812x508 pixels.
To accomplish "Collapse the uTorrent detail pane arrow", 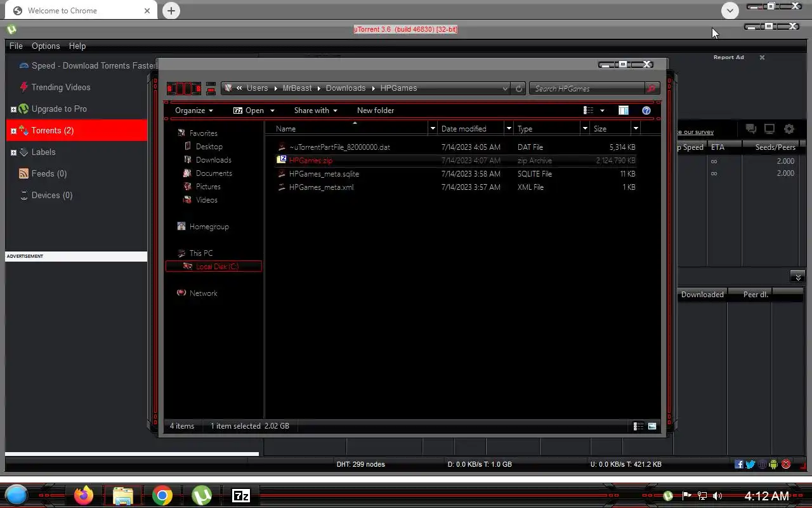I will tap(798, 277).
